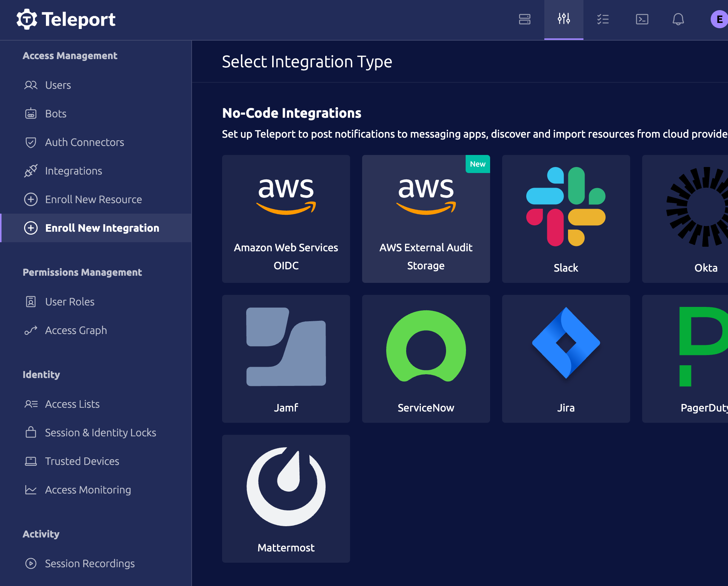Screen dimensions: 728x586
Task: Select the Slack integration tile
Action: pyautogui.click(x=566, y=219)
